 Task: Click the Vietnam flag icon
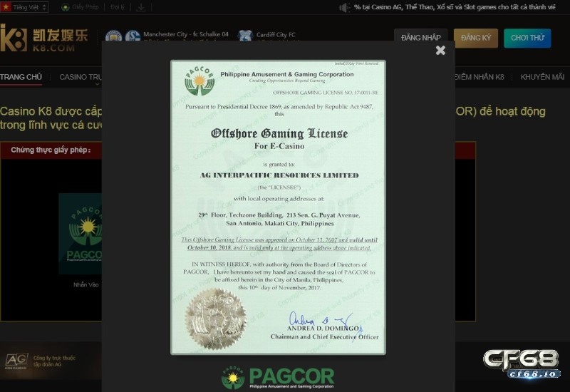(x=6, y=7)
